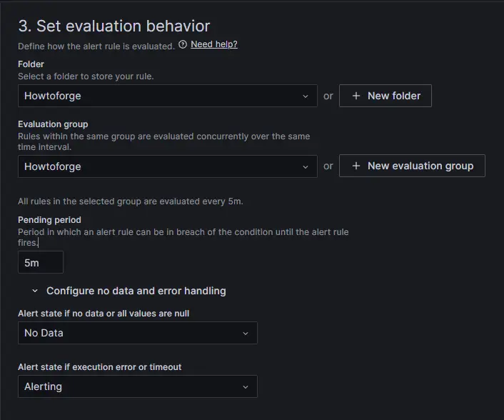The height and width of the screenshot is (420, 504).
Task: Click the chevron arrow in the Evaluation group select
Action: [x=306, y=166]
